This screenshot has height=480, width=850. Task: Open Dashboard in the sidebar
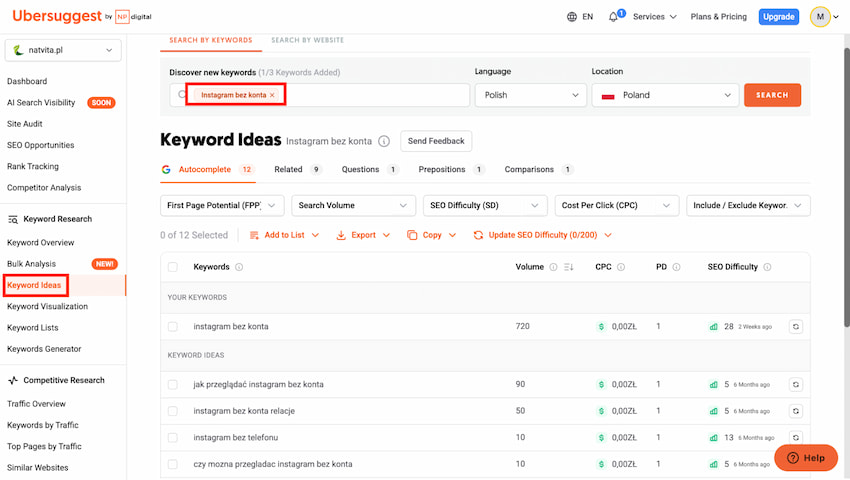[27, 81]
